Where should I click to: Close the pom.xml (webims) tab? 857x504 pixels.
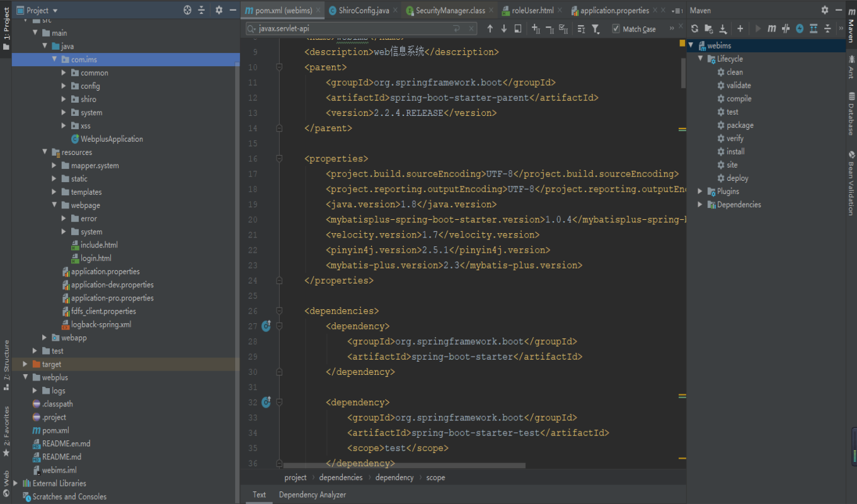[319, 11]
